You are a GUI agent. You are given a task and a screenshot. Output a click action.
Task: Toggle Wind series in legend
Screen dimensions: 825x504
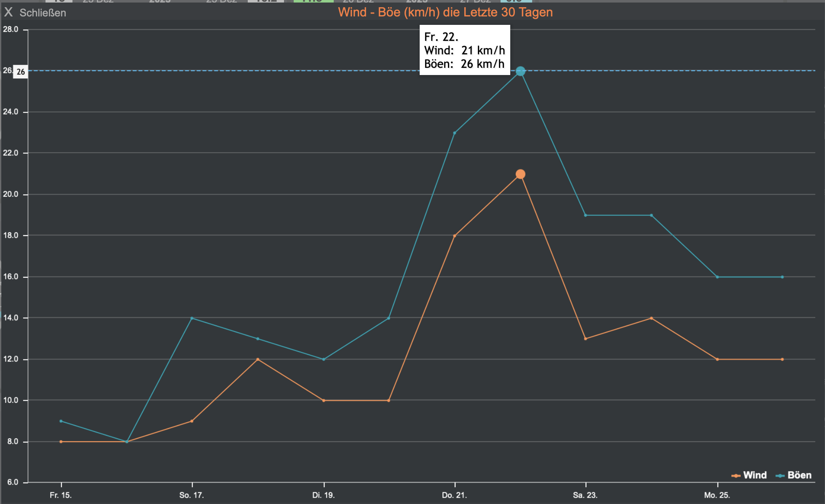[755, 475]
